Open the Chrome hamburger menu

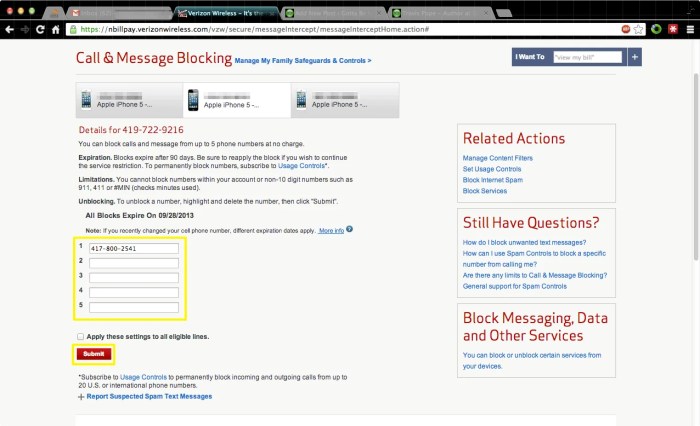690,29
